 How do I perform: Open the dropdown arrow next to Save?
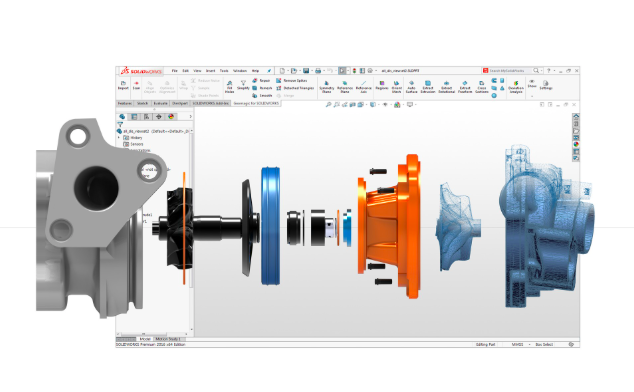(x=312, y=71)
